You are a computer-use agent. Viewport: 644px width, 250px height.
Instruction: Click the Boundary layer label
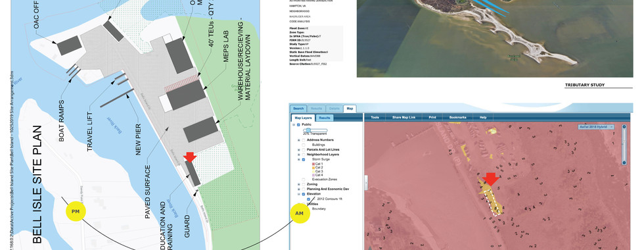(319, 209)
